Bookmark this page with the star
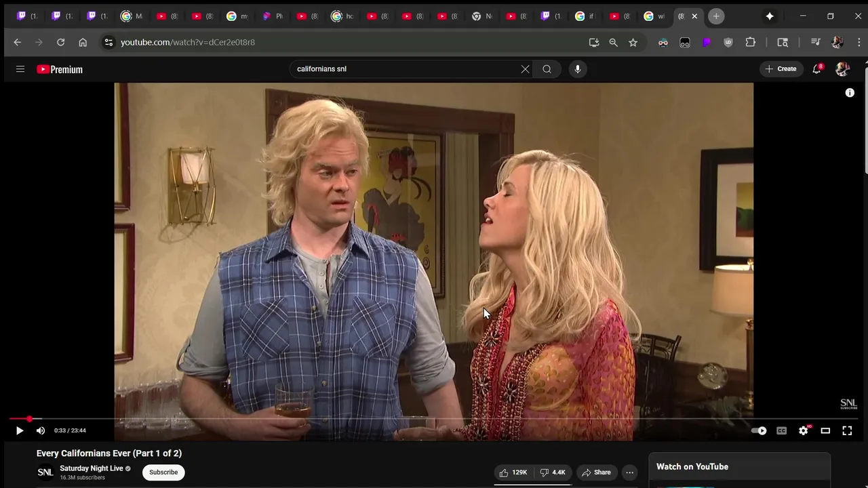868x488 pixels. (x=633, y=42)
